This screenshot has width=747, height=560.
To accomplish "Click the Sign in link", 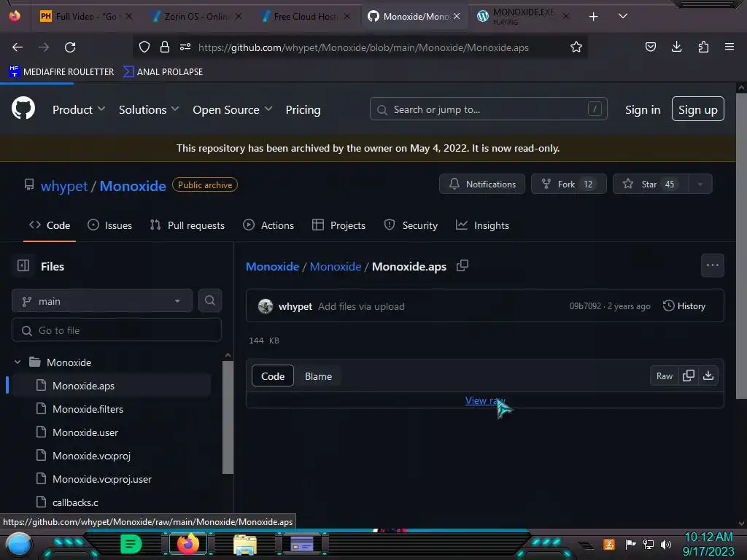I will pos(643,109).
